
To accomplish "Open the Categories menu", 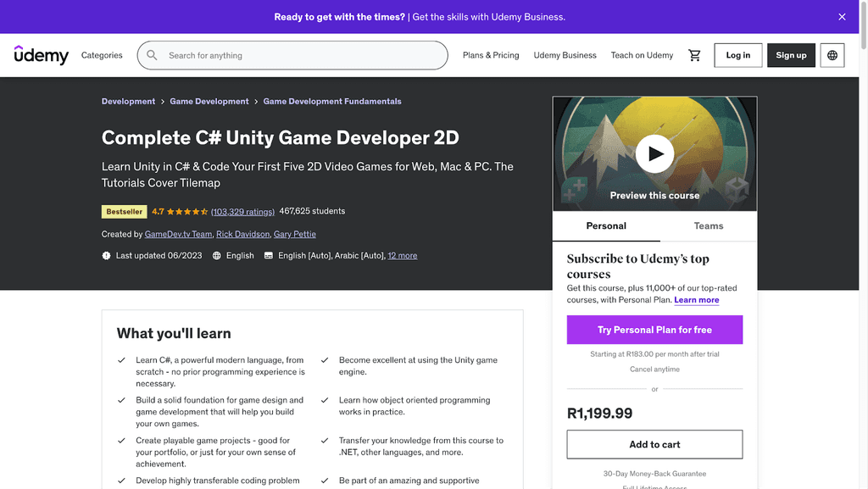I will point(102,54).
